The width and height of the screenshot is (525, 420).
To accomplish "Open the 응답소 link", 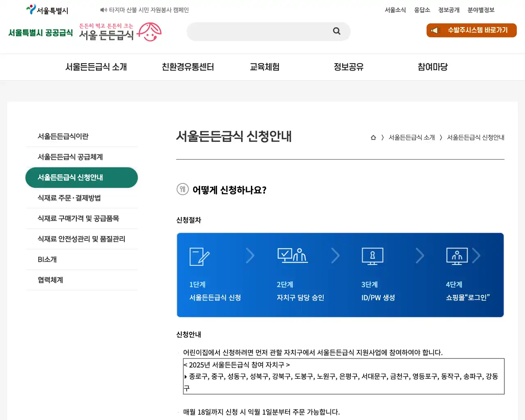I will coord(422,10).
